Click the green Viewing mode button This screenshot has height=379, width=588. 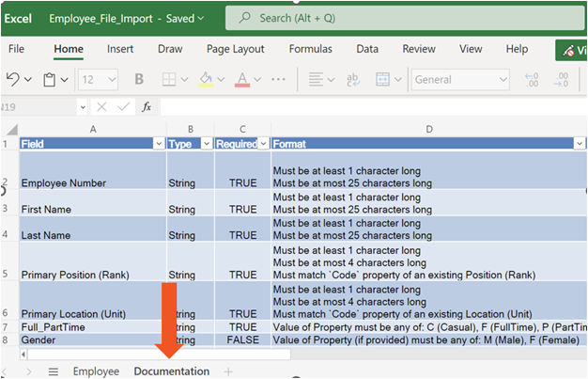(x=571, y=51)
